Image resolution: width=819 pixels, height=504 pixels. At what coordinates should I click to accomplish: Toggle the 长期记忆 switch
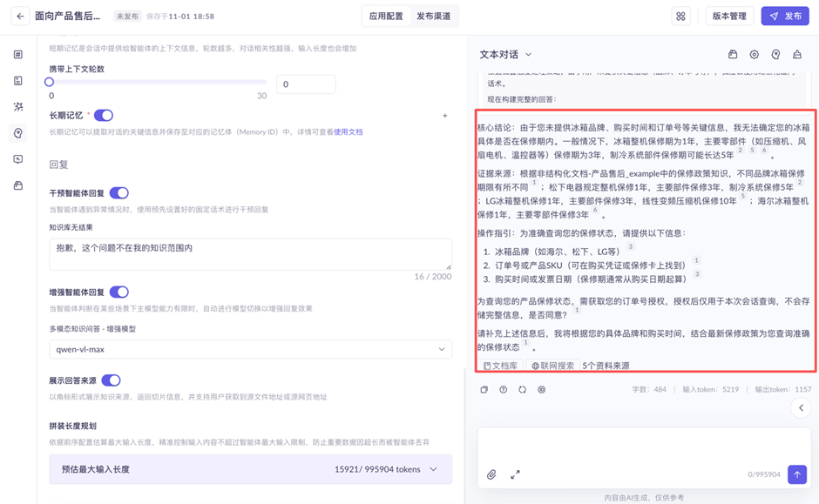tap(104, 115)
